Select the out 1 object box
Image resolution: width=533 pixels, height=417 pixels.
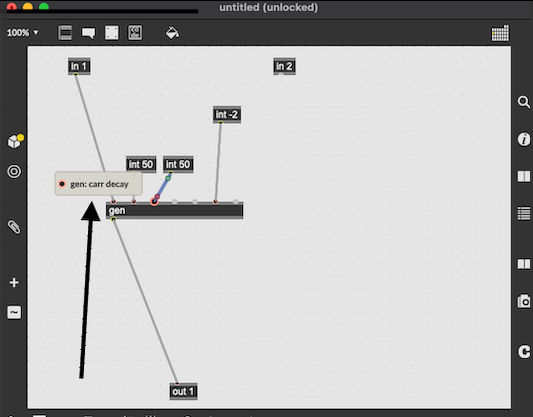tap(183, 392)
